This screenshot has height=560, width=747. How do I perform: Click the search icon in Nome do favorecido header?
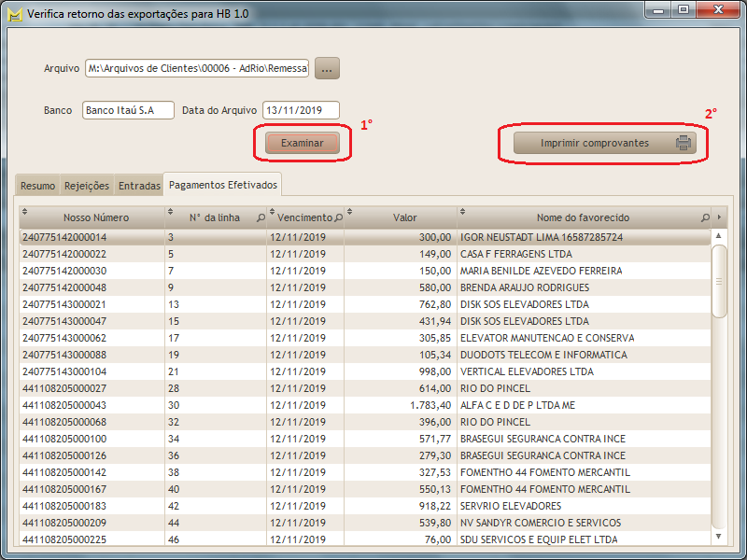click(705, 217)
